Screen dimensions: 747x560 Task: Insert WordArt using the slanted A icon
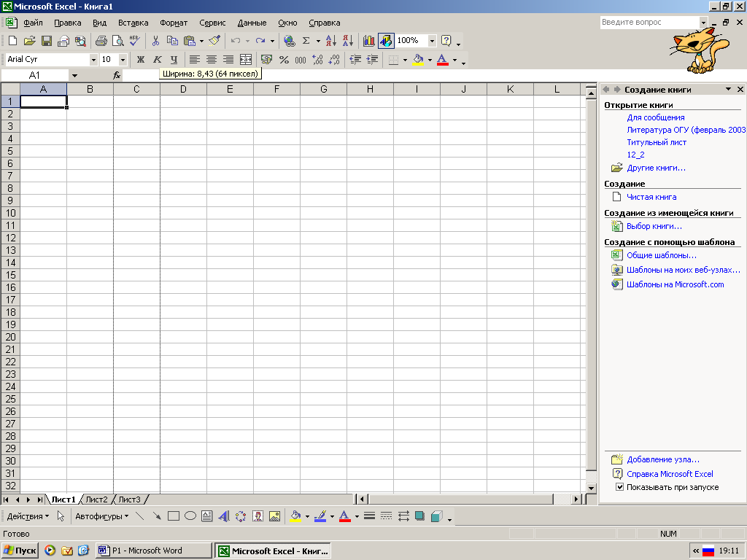(x=224, y=516)
